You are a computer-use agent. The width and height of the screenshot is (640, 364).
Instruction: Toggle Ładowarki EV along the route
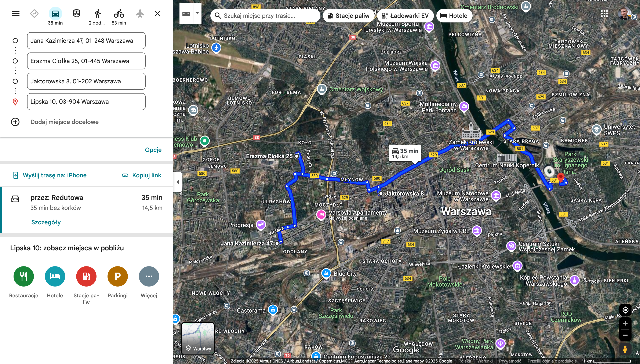pyautogui.click(x=406, y=15)
